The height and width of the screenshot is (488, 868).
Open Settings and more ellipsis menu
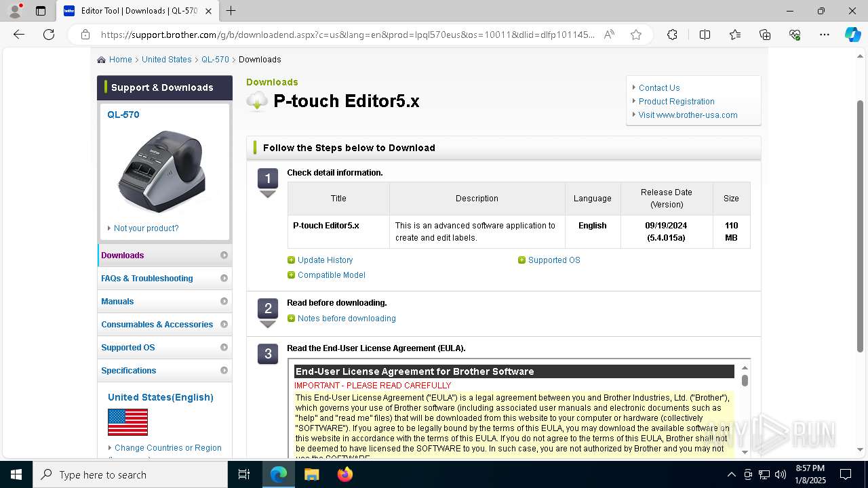pos(825,35)
